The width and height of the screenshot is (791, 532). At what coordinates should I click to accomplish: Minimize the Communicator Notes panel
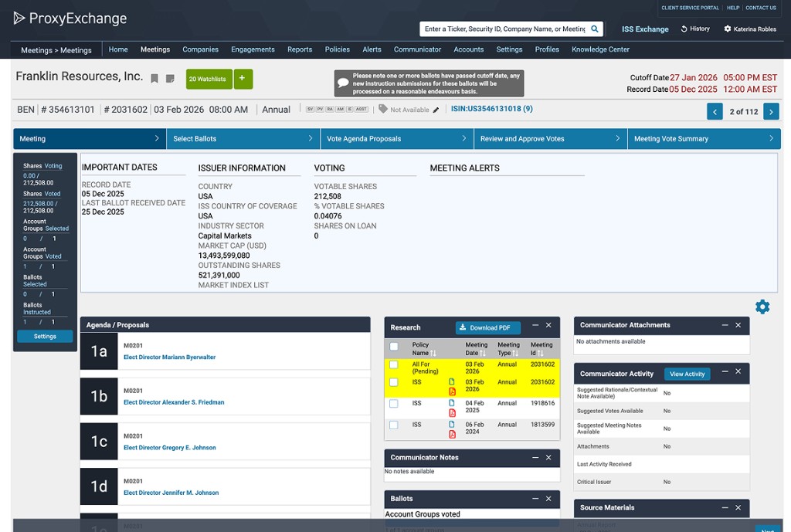[x=535, y=458]
